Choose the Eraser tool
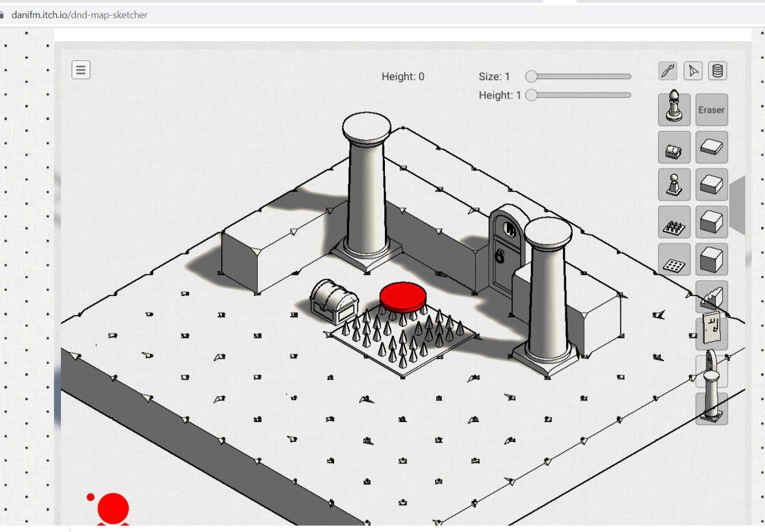 coord(711,109)
